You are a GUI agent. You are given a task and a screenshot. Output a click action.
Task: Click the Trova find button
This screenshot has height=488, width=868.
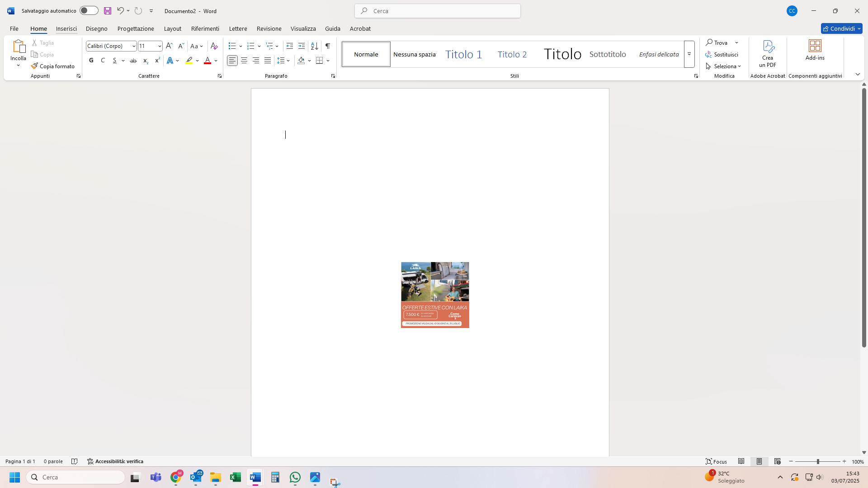(x=717, y=42)
